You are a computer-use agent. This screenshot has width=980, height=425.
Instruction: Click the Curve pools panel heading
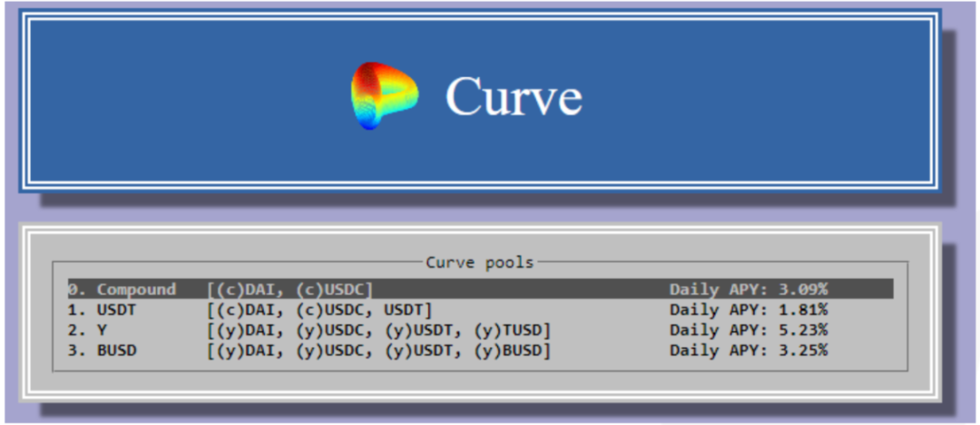point(479,262)
